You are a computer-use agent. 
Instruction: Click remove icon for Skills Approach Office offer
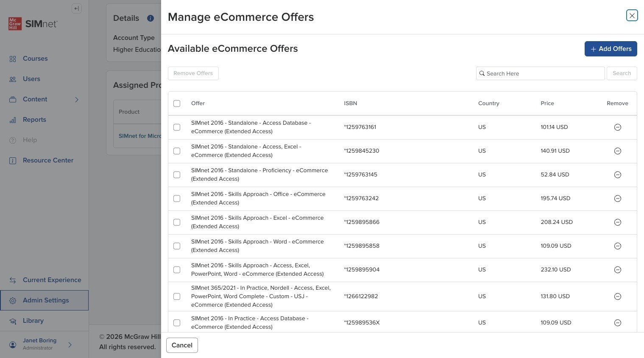(x=618, y=199)
